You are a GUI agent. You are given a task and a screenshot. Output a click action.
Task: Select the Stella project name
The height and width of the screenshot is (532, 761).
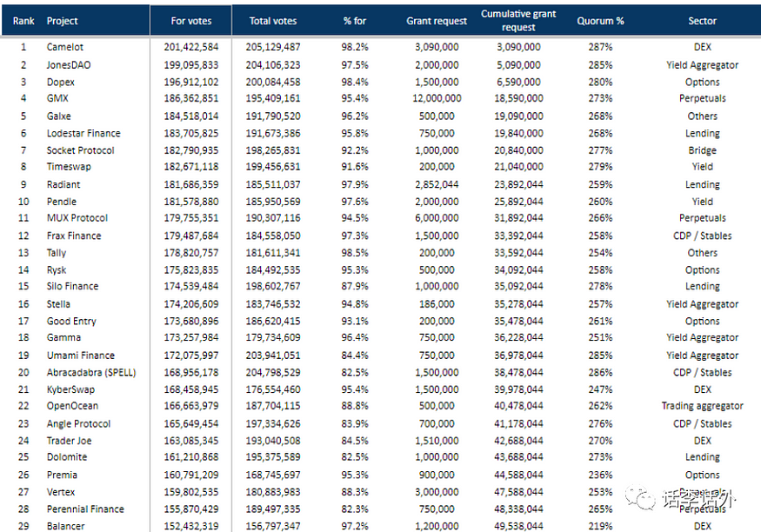(x=58, y=304)
